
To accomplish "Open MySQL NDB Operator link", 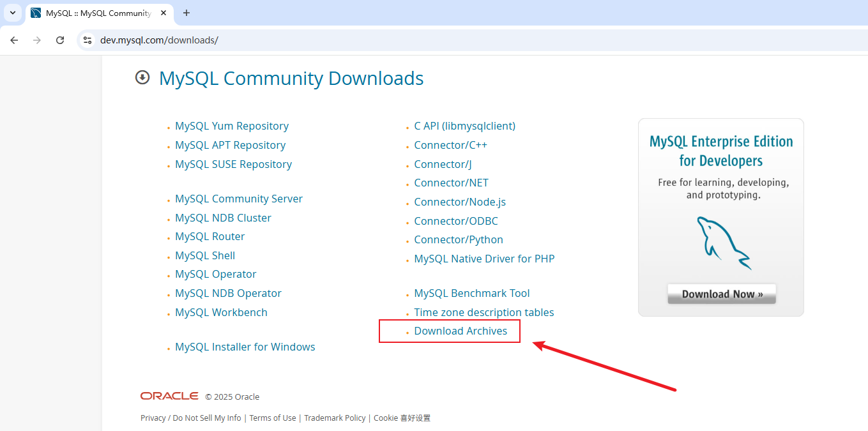I will (x=229, y=294).
